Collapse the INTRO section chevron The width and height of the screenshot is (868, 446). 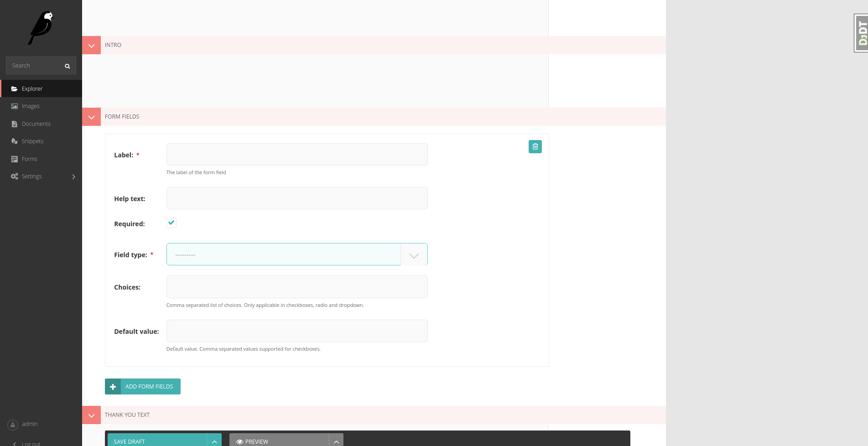coord(91,46)
